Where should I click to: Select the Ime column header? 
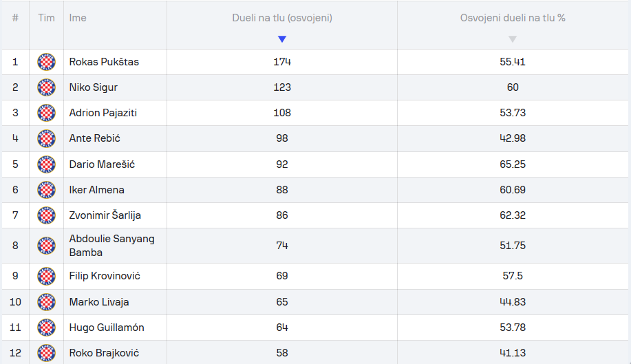pyautogui.click(x=78, y=18)
